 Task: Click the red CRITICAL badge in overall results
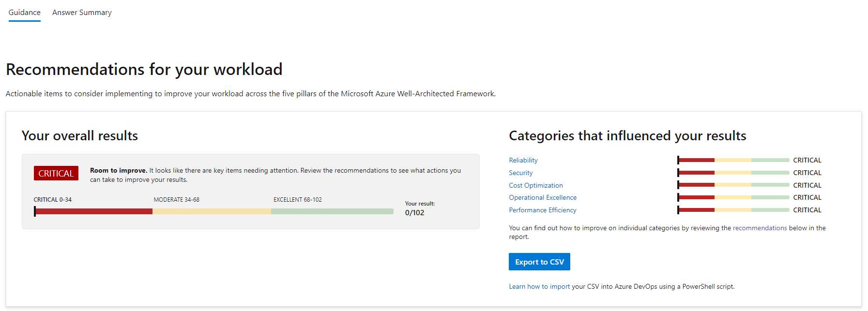pos(56,173)
